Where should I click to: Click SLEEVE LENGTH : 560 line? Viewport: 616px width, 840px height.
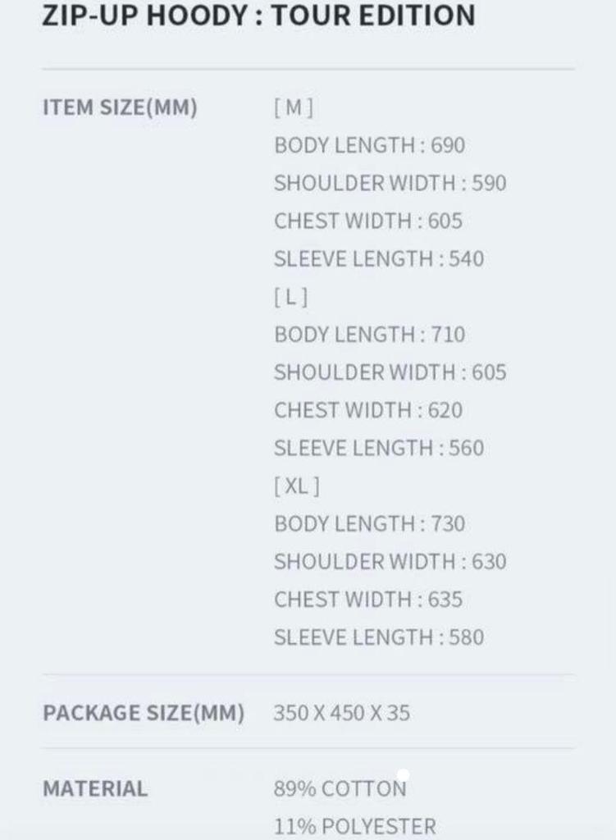click(379, 448)
